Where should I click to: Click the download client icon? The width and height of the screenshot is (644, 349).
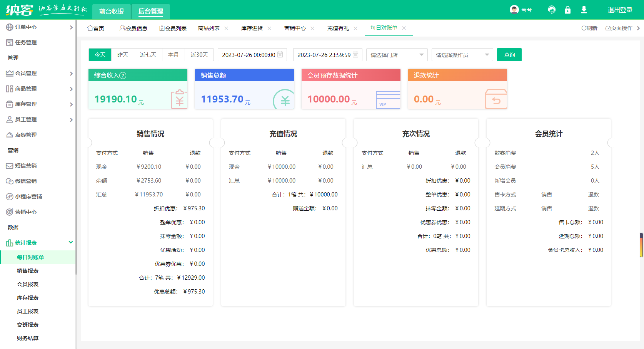[x=584, y=10]
